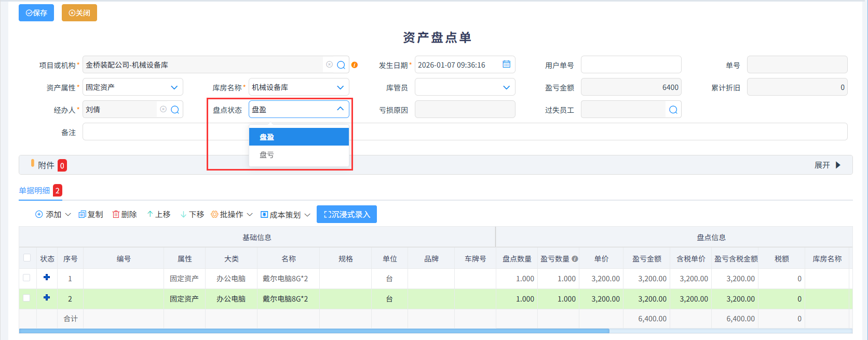Open the calendar icon in 发生日期 field
Viewport: 868px width, 340px height.
[506, 64]
